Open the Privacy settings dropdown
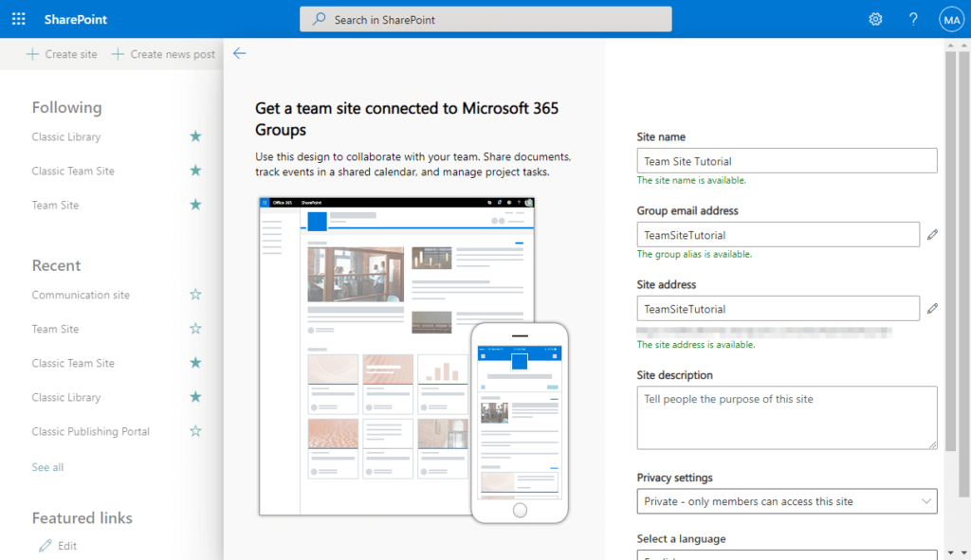 click(x=786, y=501)
